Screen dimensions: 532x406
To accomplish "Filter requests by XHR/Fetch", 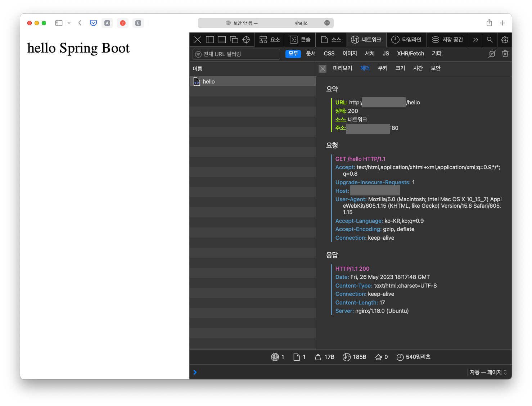I will pyautogui.click(x=410, y=54).
